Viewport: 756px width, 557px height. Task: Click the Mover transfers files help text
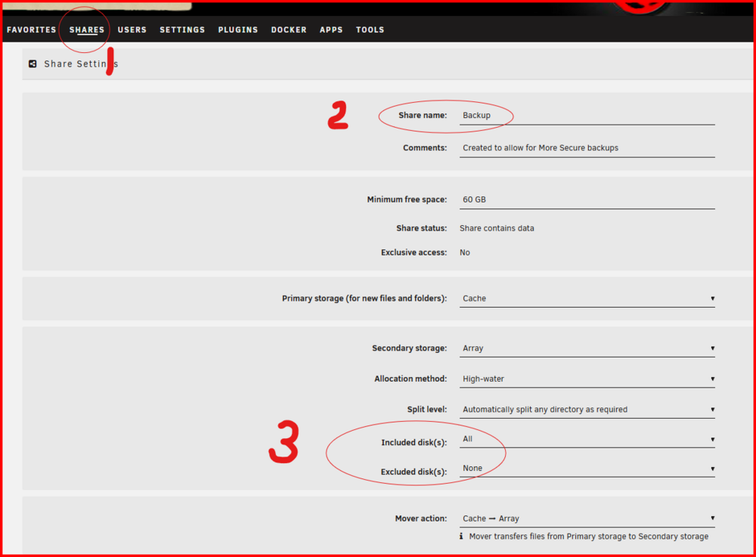tap(589, 537)
